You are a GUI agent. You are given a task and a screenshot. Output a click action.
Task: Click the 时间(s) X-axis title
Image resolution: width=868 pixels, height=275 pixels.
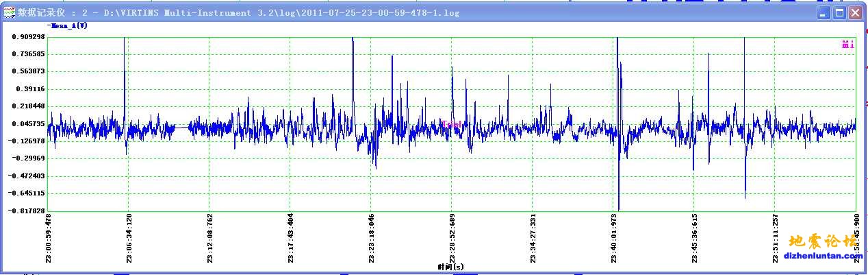tap(450, 267)
